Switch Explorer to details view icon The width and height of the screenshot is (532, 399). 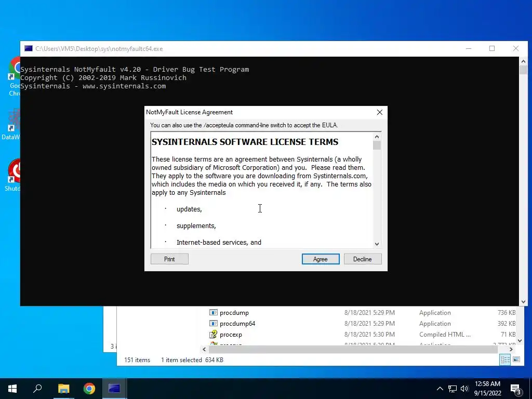point(505,360)
